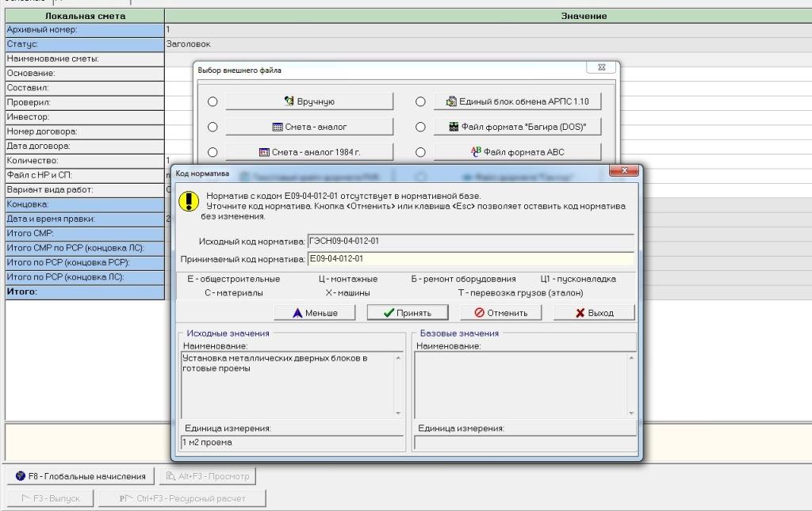The width and height of the screenshot is (812, 511).
Task: Click the Составил row label
Action: (x=85, y=88)
